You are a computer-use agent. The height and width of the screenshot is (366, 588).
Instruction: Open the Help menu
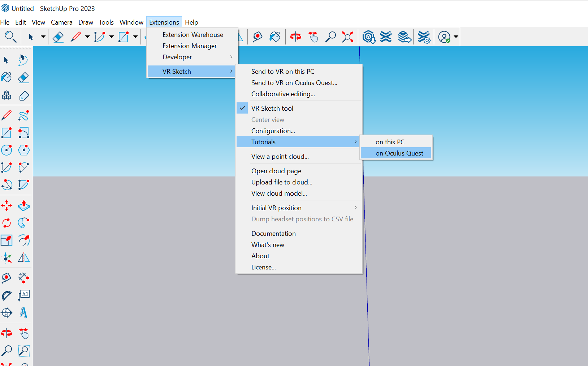(191, 22)
